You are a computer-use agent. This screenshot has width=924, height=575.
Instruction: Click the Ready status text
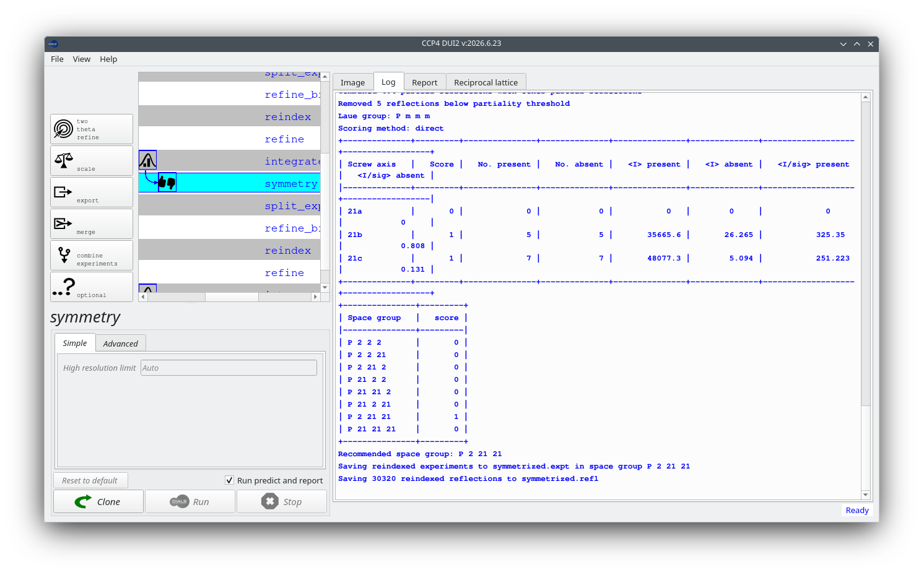pyautogui.click(x=857, y=511)
